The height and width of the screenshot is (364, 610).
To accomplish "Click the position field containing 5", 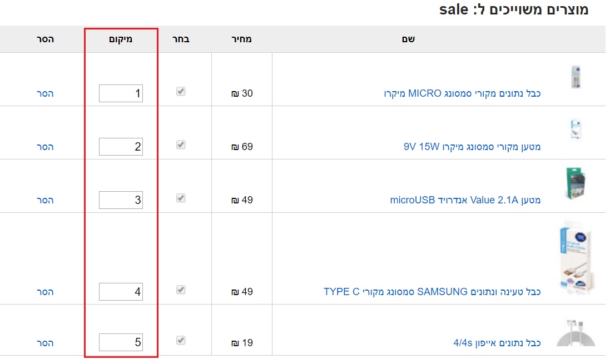I will click(121, 342).
